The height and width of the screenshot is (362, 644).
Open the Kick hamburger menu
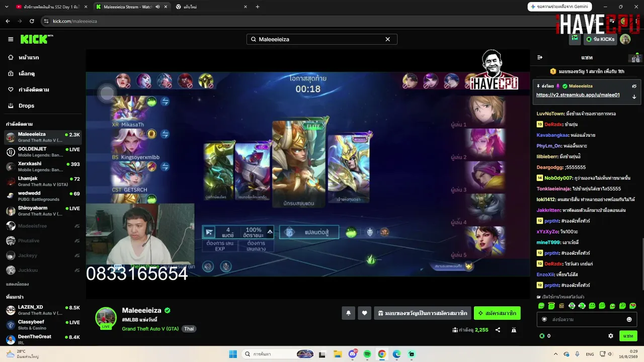(11, 39)
